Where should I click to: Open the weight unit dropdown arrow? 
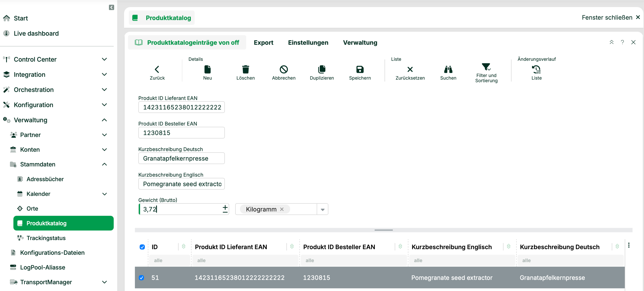(x=322, y=209)
